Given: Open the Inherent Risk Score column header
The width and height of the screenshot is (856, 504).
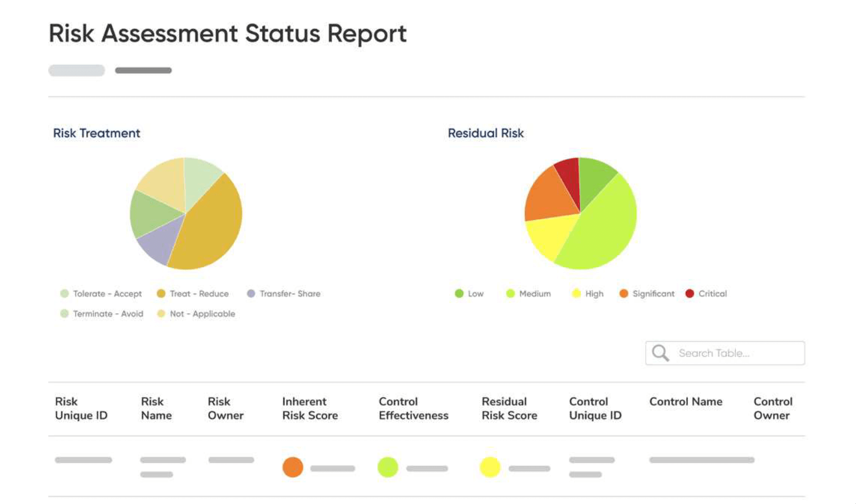Looking at the screenshot, I should coord(310,408).
